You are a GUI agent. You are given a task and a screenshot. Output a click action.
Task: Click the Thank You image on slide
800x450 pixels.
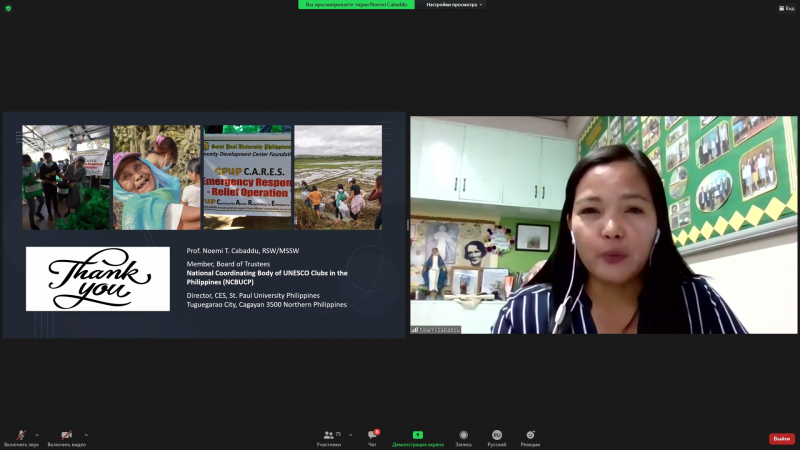(x=98, y=278)
